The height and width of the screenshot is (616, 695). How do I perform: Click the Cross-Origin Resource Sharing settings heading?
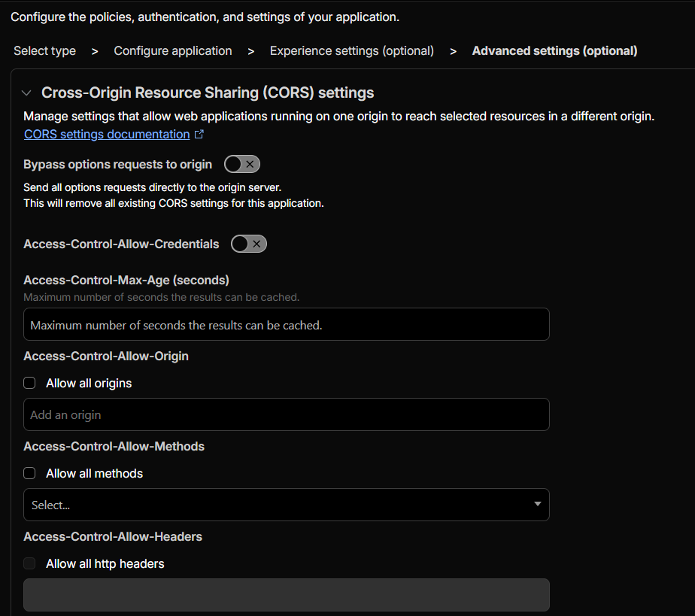pyautogui.click(x=208, y=93)
